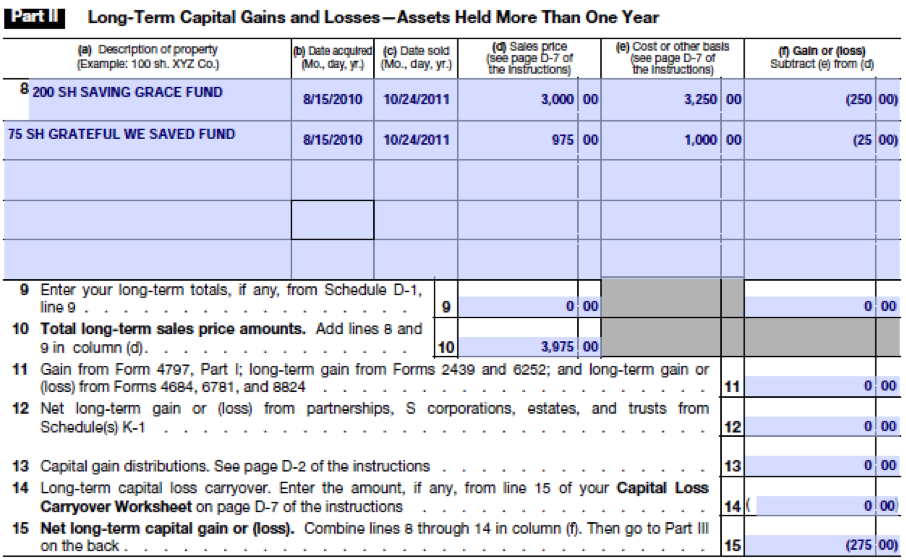
Task: Select the (a) Description of property column header
Action: 148,57
